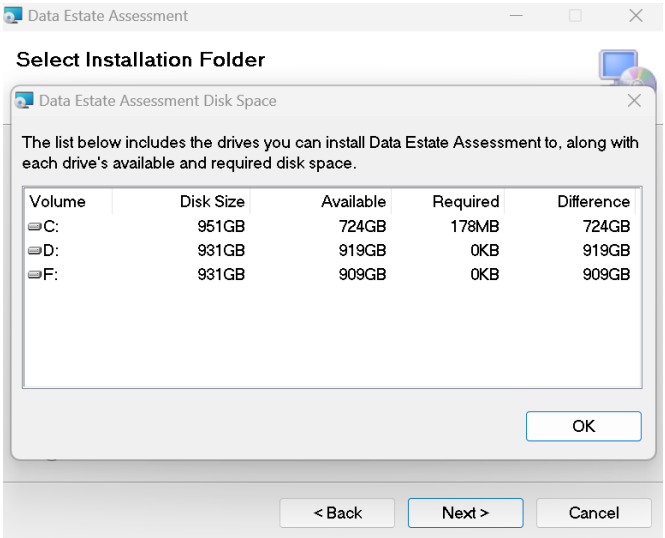Select the C: drive icon
665x538 pixels.
click(x=34, y=227)
